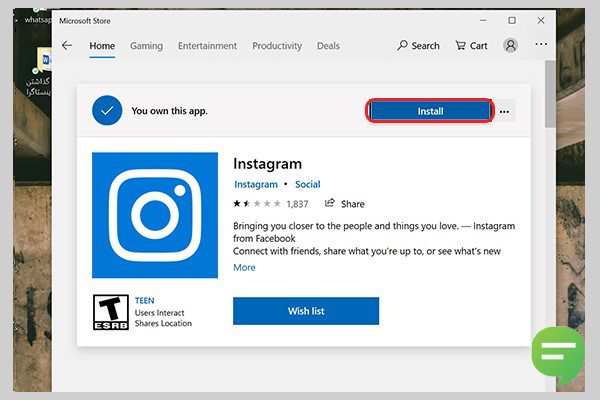Image resolution: width=600 pixels, height=400 pixels.
Task: Click the vertical scrollbar thumb
Action: click(x=550, y=94)
